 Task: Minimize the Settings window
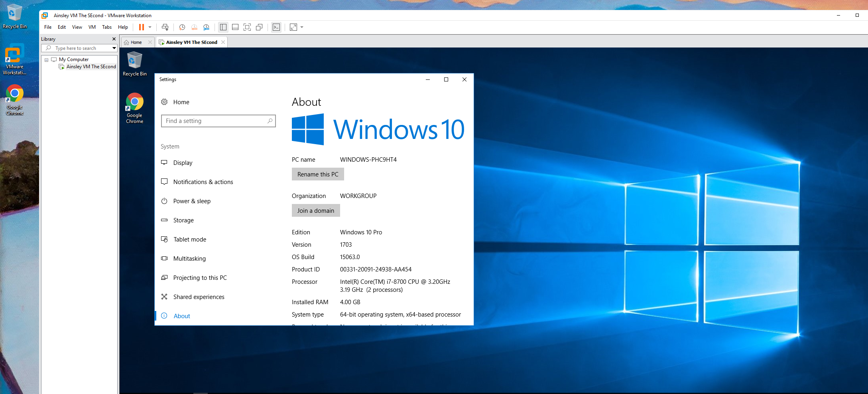pyautogui.click(x=428, y=79)
